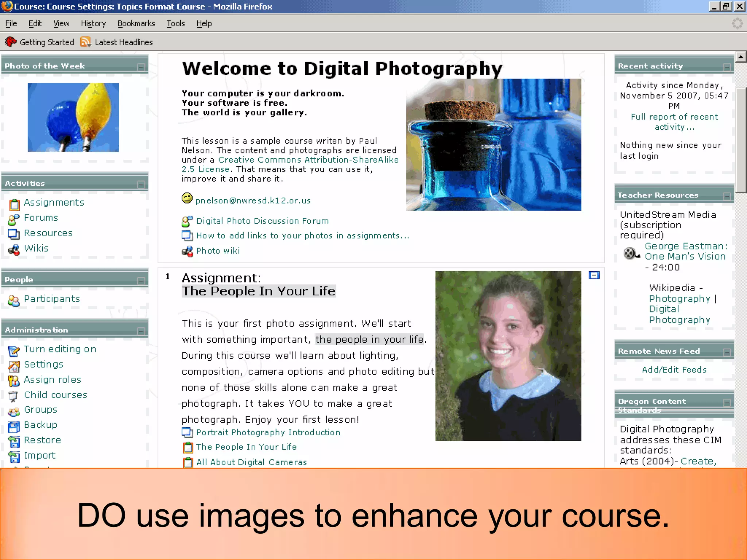Click The People In Your Life assignment icon

[188, 447]
